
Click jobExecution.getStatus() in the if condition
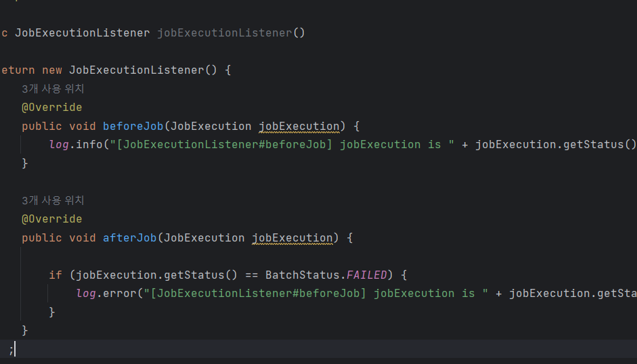(156, 275)
